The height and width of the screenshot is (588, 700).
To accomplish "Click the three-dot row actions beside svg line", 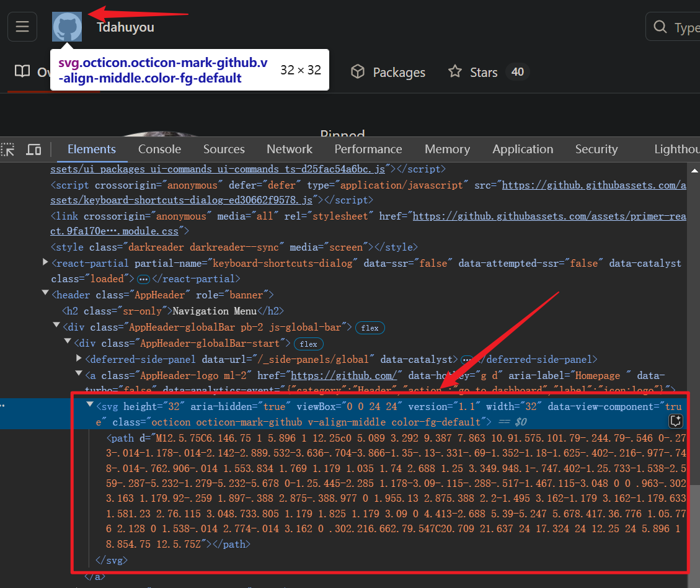I will (x=2, y=406).
